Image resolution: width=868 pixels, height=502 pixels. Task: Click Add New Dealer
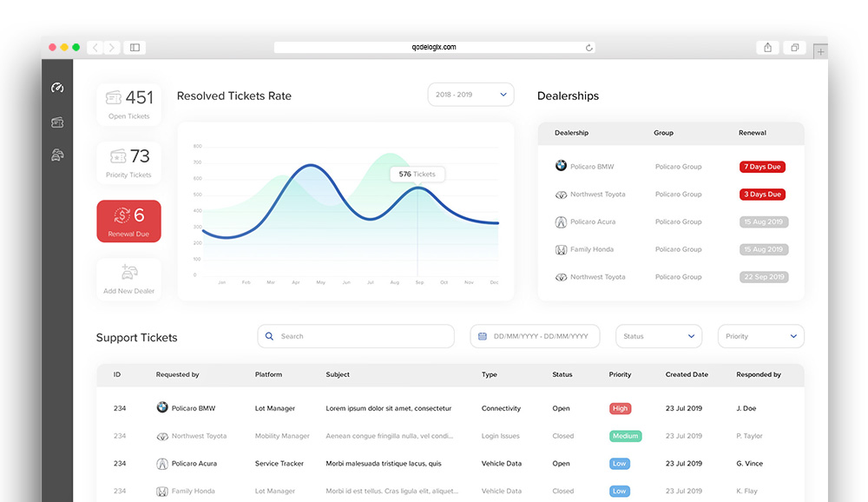click(x=128, y=279)
